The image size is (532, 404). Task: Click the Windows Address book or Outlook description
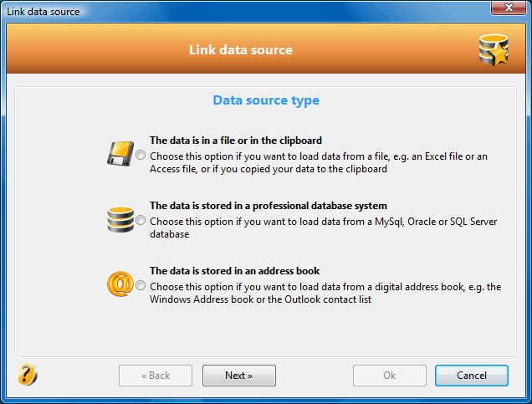point(325,293)
